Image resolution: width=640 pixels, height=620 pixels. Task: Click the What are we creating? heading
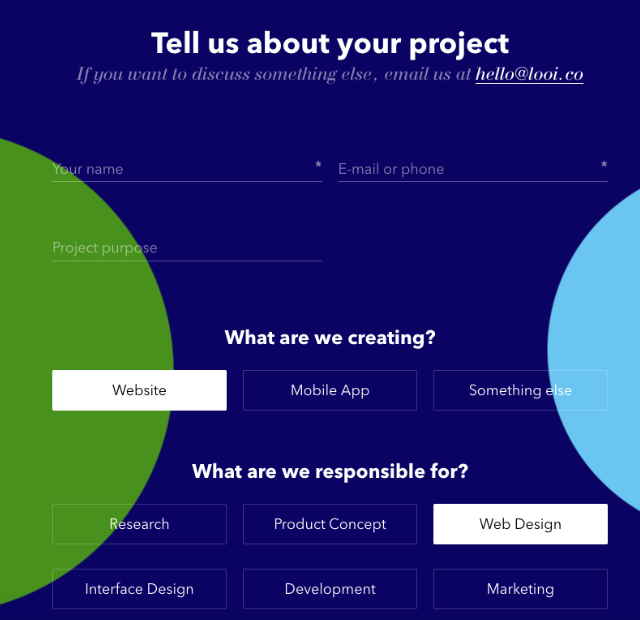(330, 338)
